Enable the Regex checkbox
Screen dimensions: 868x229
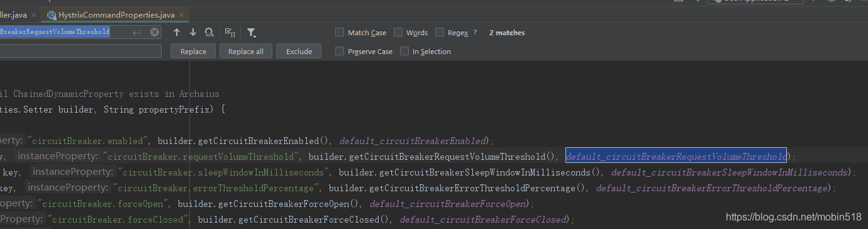[x=440, y=32]
